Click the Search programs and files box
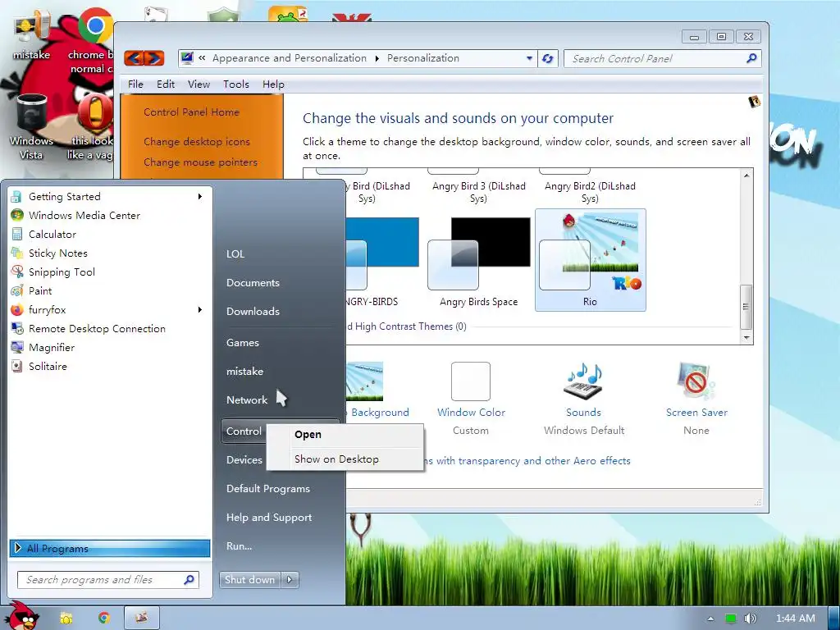 [108, 580]
